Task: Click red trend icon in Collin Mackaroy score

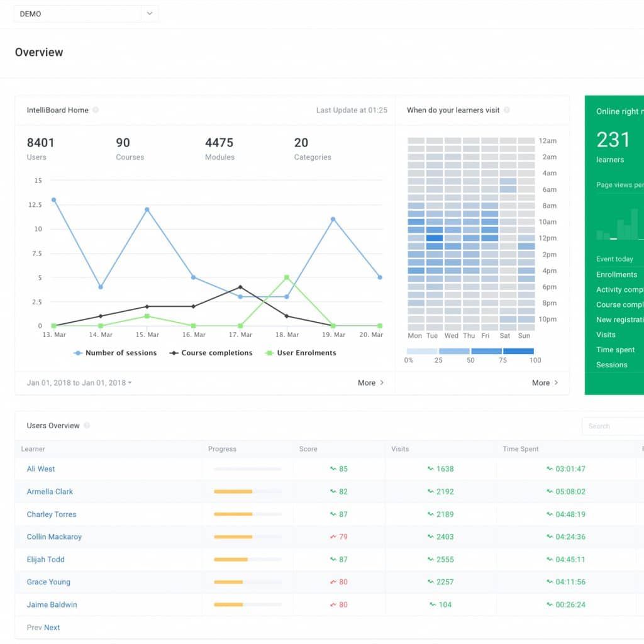Action: click(333, 536)
